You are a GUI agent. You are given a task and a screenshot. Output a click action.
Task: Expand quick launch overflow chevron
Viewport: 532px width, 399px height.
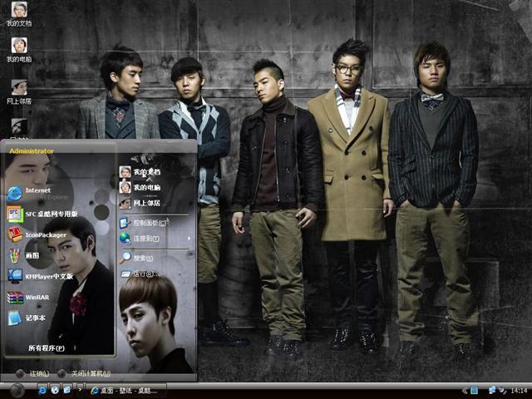click(x=80, y=390)
